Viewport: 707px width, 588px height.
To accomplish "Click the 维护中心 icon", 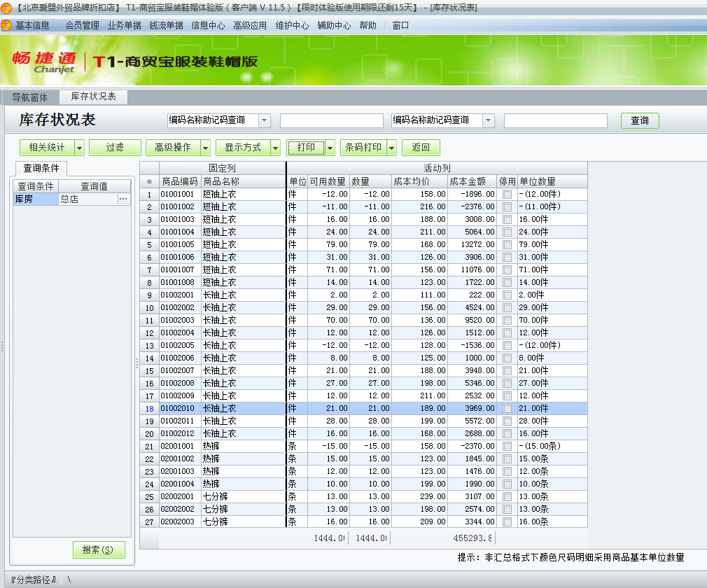I will (x=294, y=24).
